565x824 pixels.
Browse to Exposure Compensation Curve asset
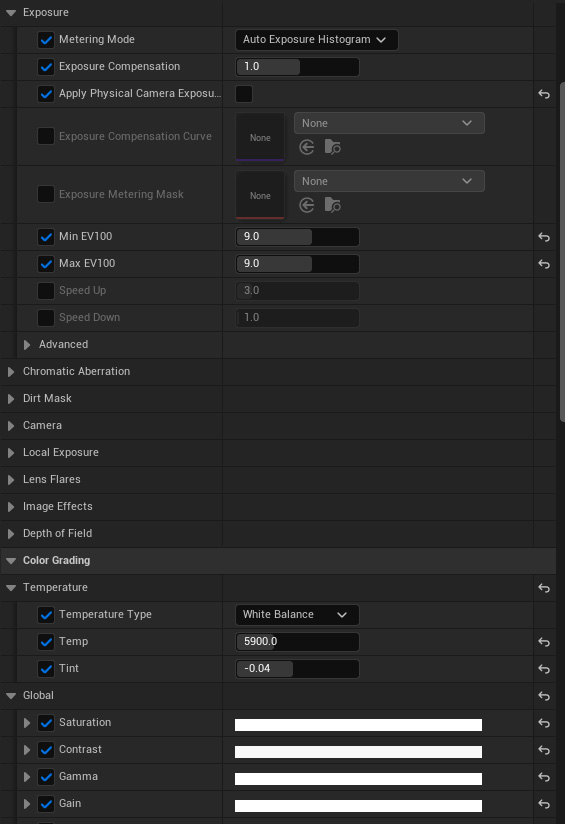coord(333,147)
